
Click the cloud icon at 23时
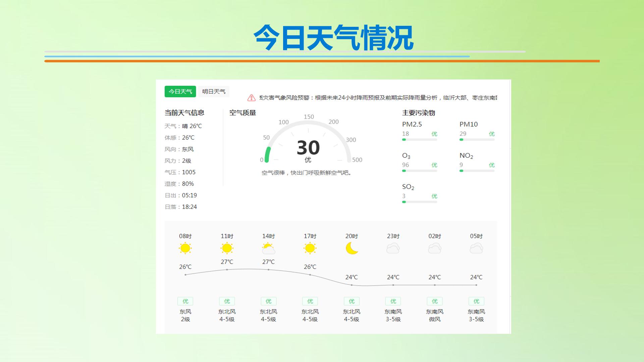393,248
